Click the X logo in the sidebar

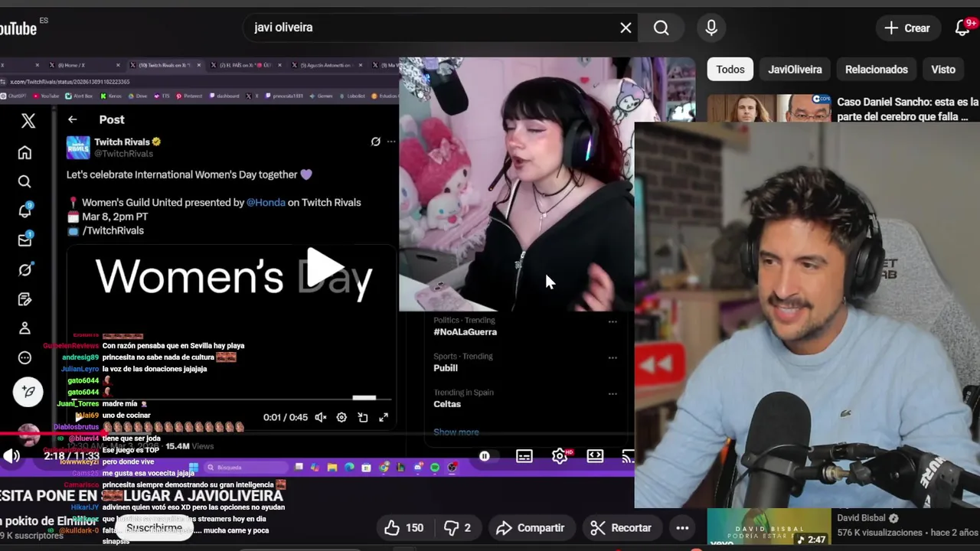[x=28, y=120]
